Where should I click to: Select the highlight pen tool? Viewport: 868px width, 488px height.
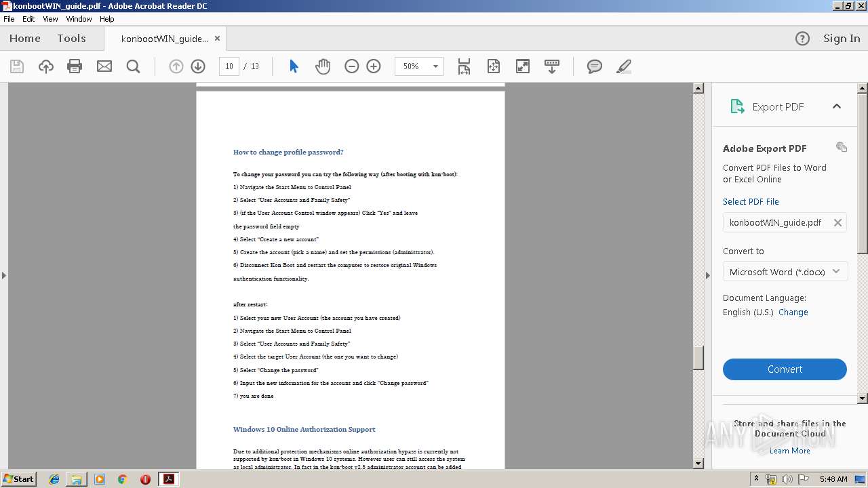(624, 66)
